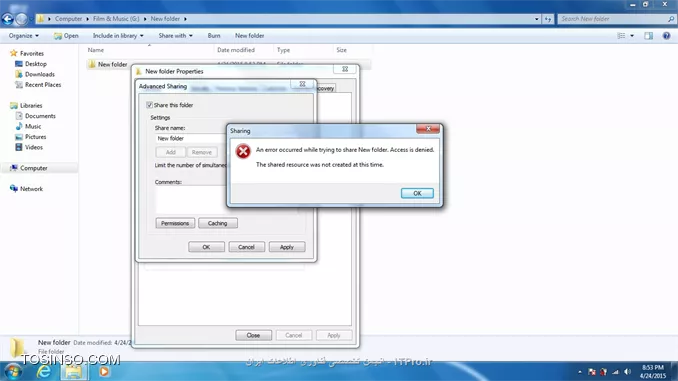Click the Comments text box
The image size is (678, 381).
[190, 200]
